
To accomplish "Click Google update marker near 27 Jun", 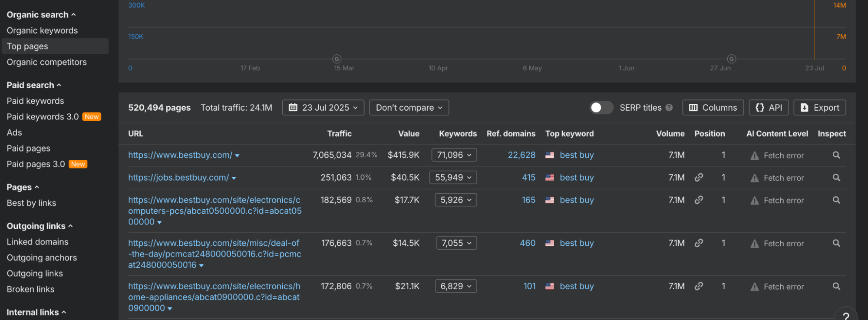I will point(732,59).
